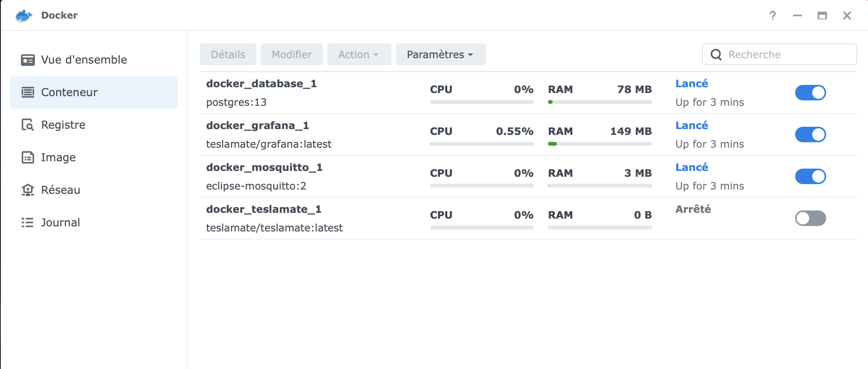Viewport: 868px width, 369px height.
Task: Click the RAM usage bar for docker_grafana_1
Action: [x=599, y=144]
